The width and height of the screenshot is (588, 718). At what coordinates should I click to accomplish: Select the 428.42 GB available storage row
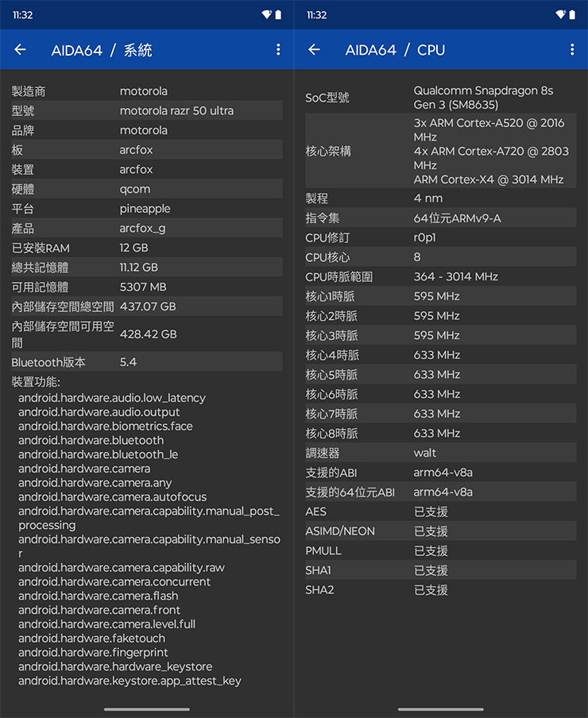[x=146, y=334]
